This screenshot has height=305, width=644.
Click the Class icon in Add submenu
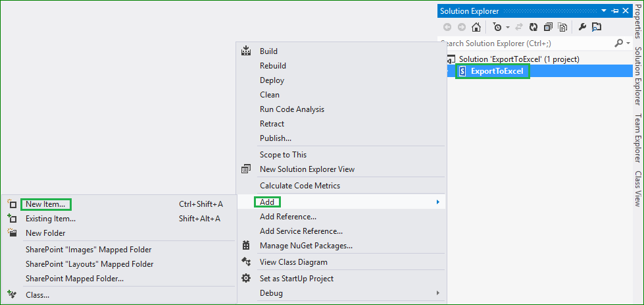pyautogui.click(x=11, y=294)
